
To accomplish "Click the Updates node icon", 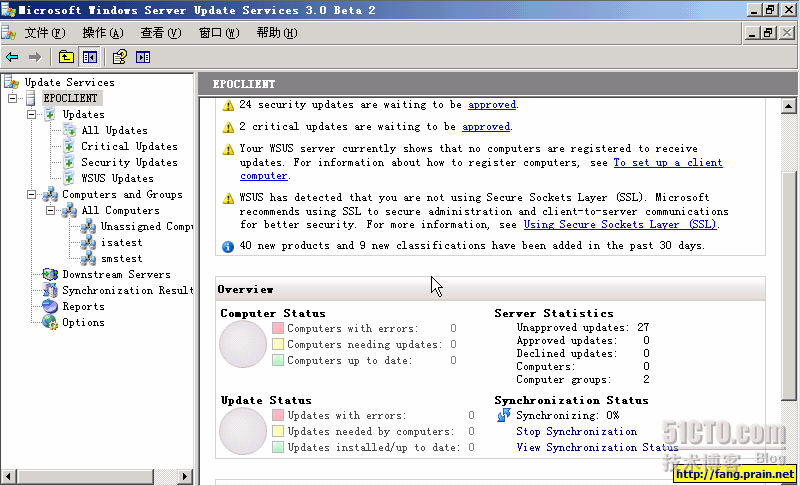I will point(50,114).
